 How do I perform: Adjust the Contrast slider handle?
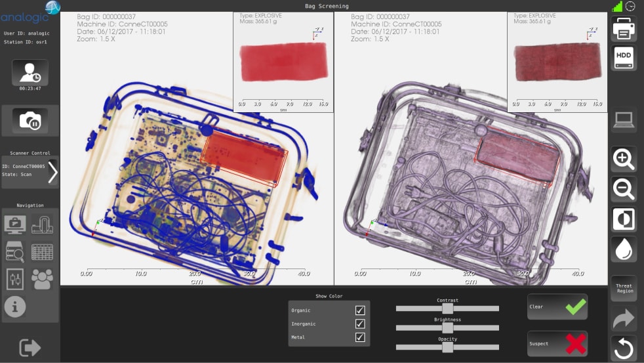tap(448, 309)
